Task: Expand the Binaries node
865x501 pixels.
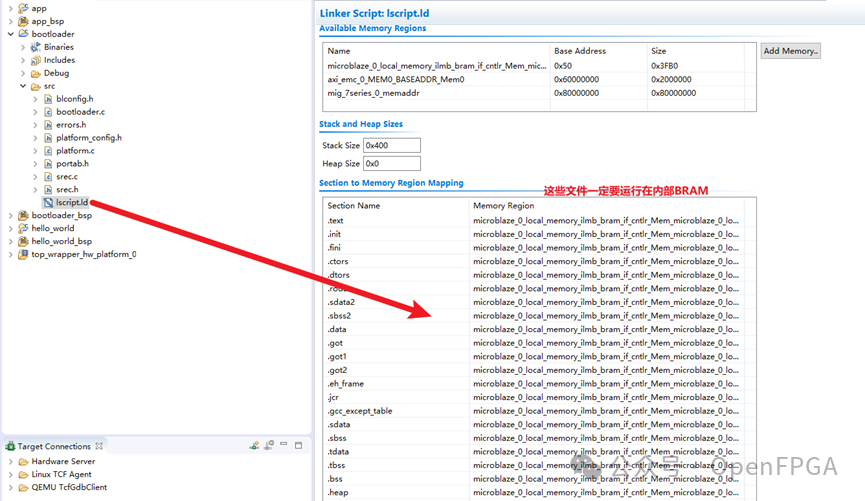Action: (23, 47)
